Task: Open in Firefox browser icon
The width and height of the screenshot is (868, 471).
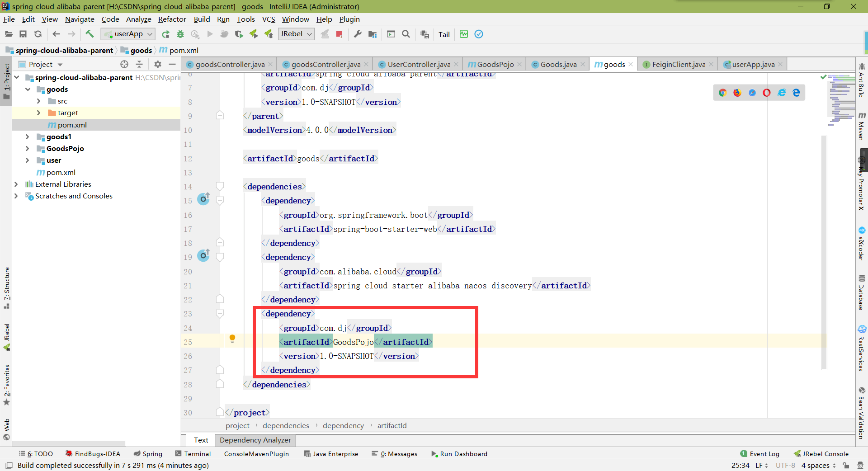Action: (737, 93)
